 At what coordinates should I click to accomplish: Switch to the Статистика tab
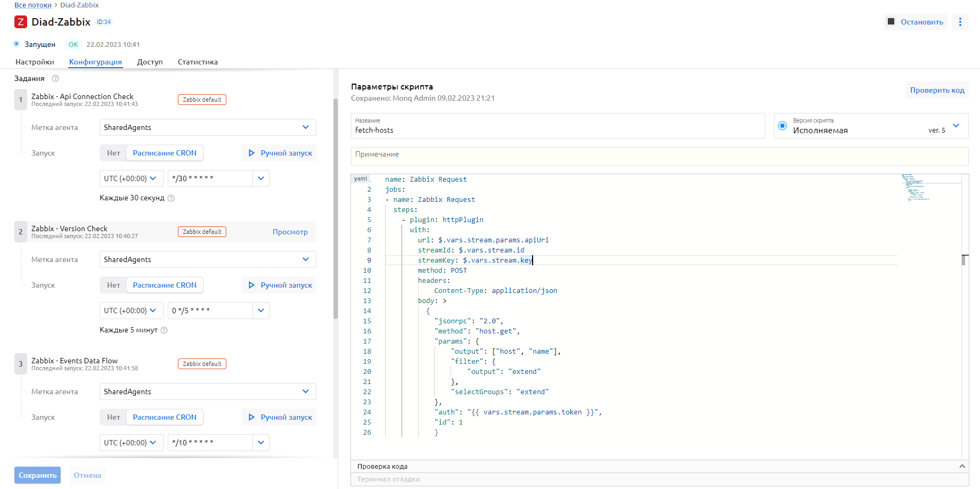198,62
